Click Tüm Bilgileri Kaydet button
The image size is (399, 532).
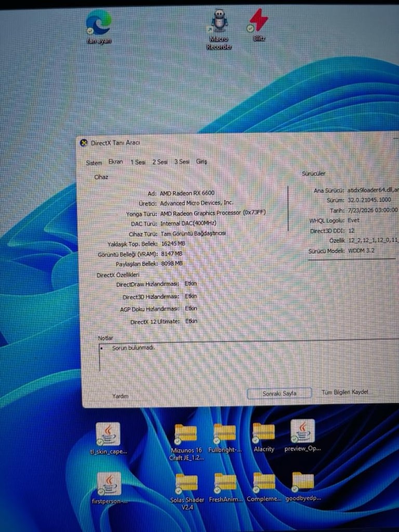tap(345, 392)
